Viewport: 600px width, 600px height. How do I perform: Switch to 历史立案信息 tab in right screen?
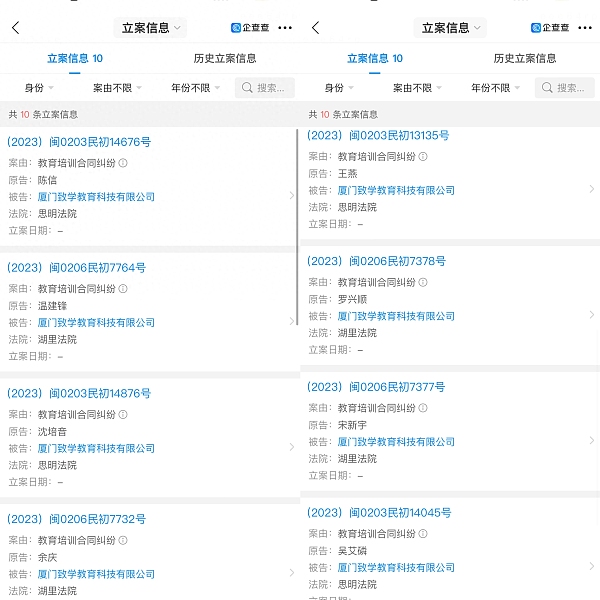point(525,59)
